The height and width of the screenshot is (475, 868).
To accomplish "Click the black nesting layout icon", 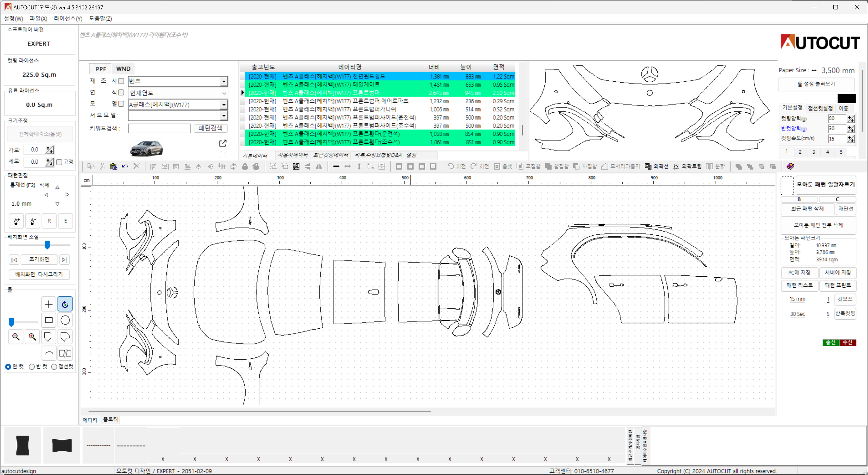I will pos(296,166).
